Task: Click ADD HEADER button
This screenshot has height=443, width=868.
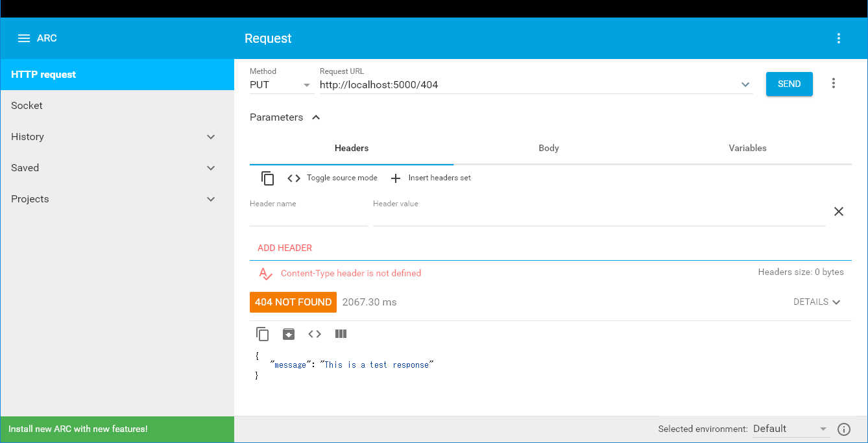Action: (x=285, y=248)
